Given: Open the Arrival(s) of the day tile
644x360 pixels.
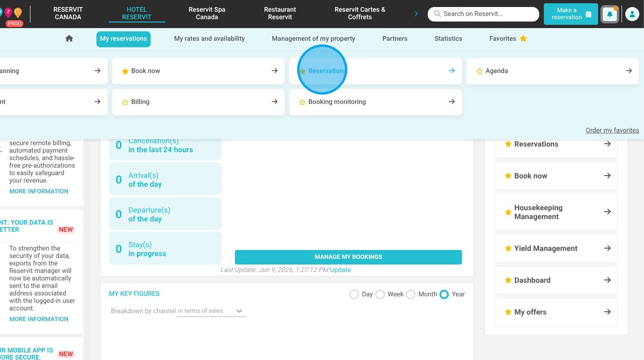Looking at the screenshot, I should point(165,179).
